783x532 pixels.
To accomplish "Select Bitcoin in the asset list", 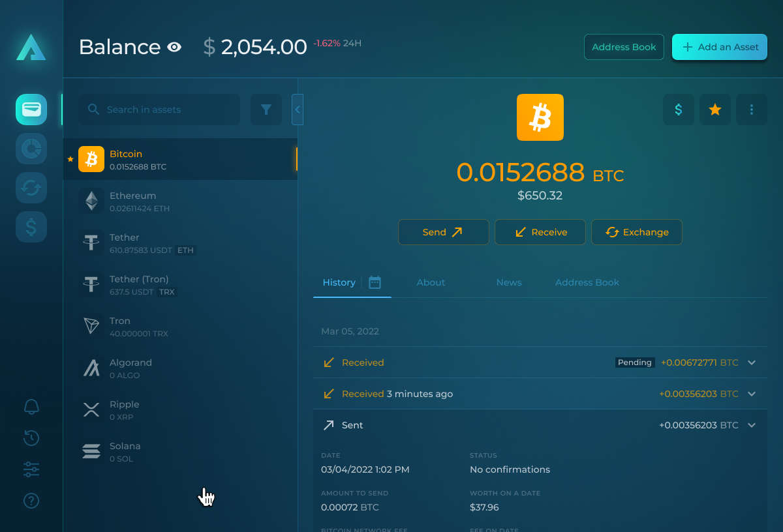I will (x=180, y=159).
